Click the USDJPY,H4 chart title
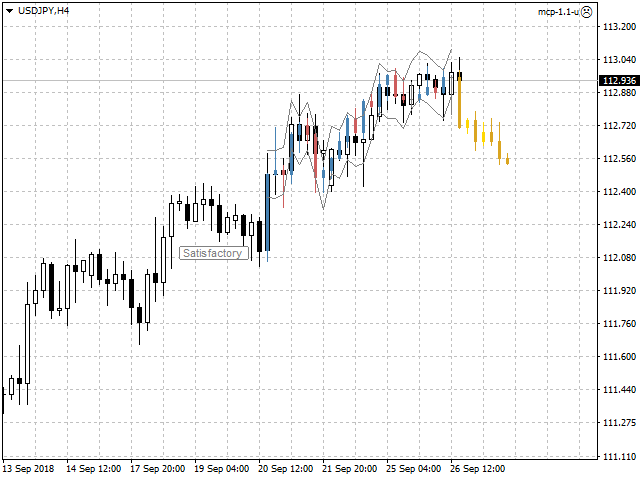640x480 pixels. [x=43, y=10]
